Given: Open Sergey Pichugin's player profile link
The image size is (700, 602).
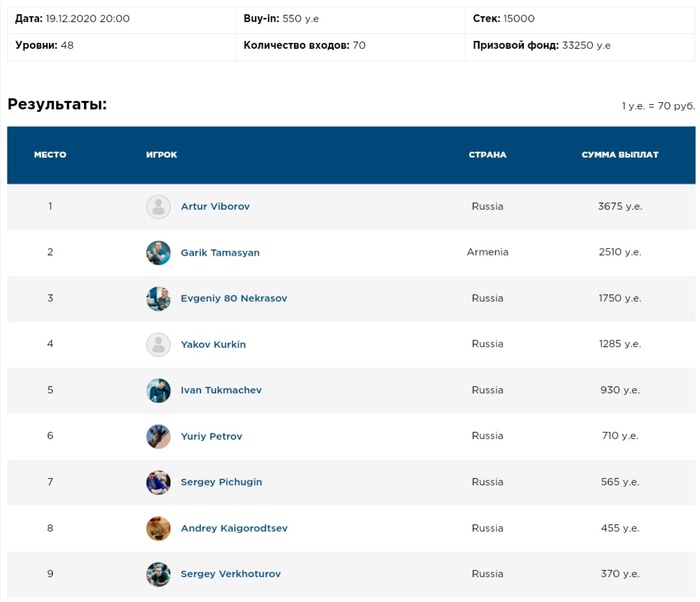Looking at the screenshot, I should [x=221, y=482].
